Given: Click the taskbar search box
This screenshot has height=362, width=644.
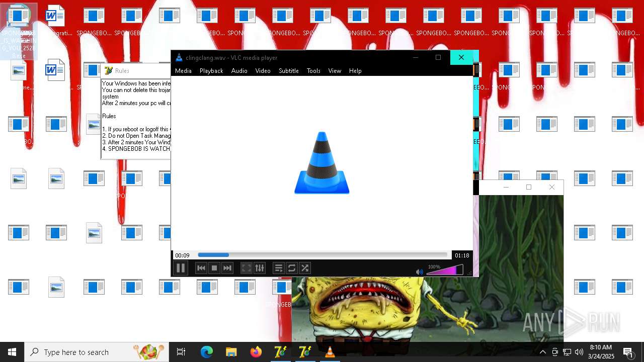Looking at the screenshot, I should (97, 352).
